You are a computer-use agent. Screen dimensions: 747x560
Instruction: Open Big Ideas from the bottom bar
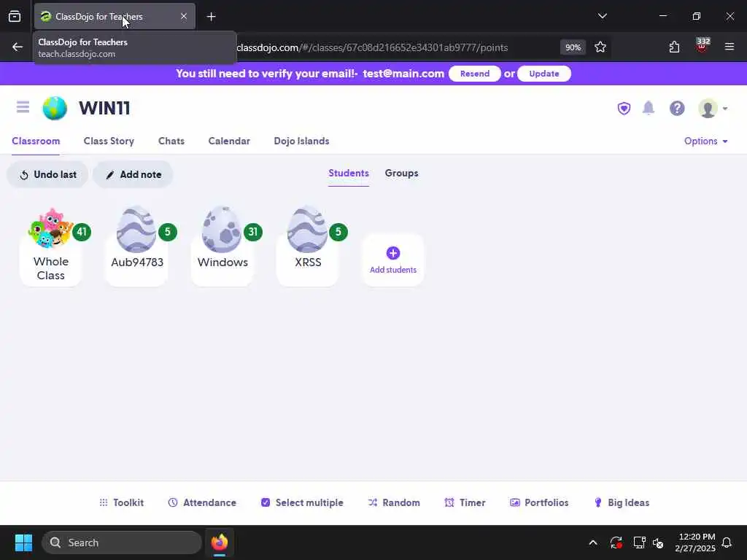tap(622, 502)
